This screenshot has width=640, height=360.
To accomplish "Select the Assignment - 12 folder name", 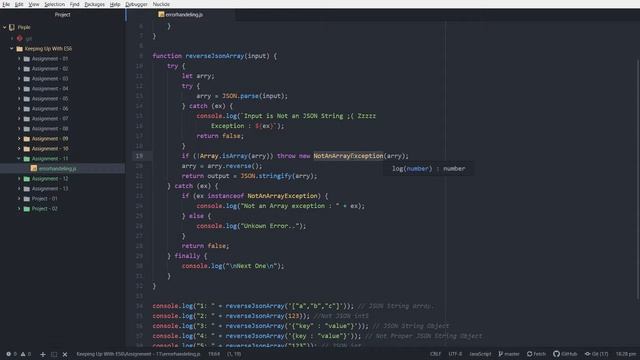I will coord(50,179).
